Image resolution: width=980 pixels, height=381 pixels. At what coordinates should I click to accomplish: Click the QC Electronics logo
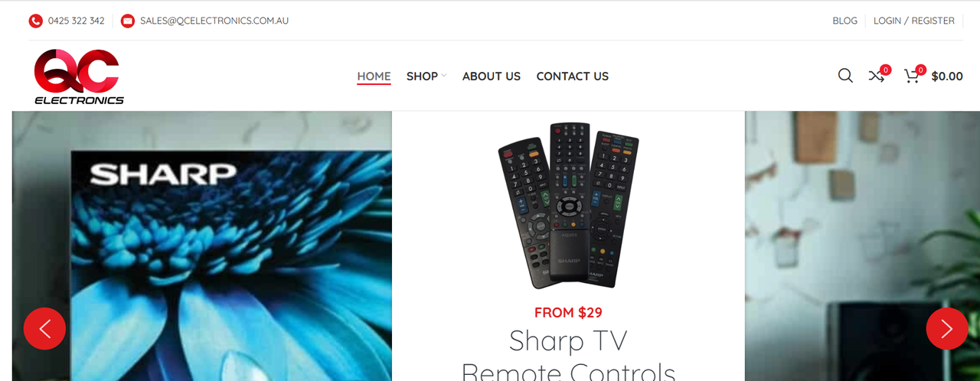pyautogui.click(x=79, y=77)
